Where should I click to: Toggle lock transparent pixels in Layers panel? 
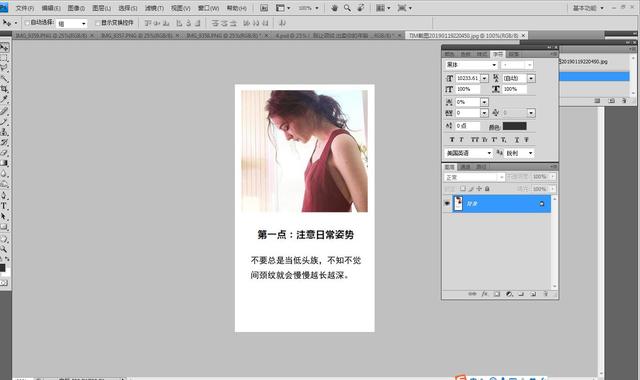tap(463, 189)
